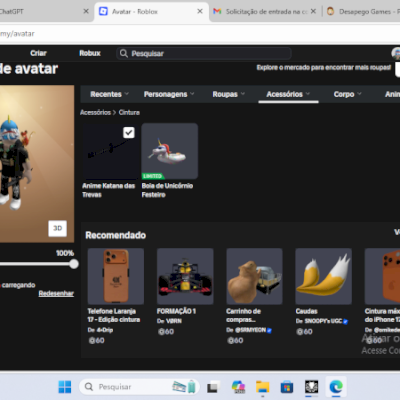Close the Gmail Solicitação de entrada tab
This screenshot has height=400, width=400.
point(313,11)
